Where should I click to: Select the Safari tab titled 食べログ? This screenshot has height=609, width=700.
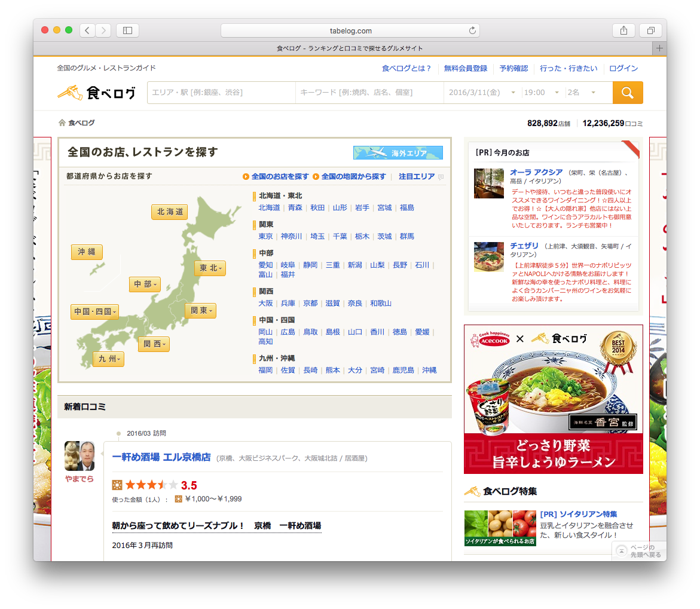click(x=343, y=48)
